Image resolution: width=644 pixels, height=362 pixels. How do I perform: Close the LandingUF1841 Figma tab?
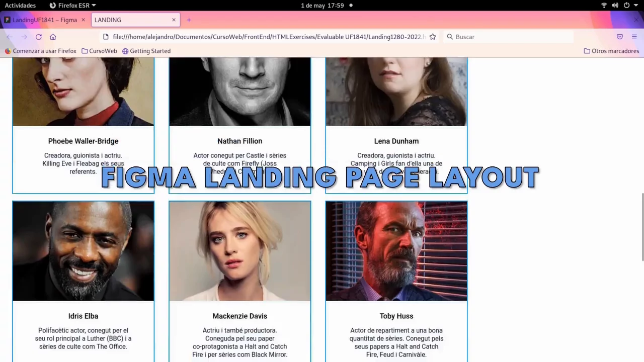[83, 20]
